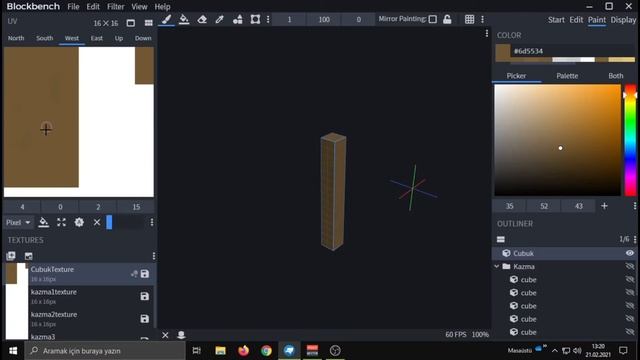Screen dimensions: 640x360
Task: Click the create blank texture icon
Action: [11, 256]
